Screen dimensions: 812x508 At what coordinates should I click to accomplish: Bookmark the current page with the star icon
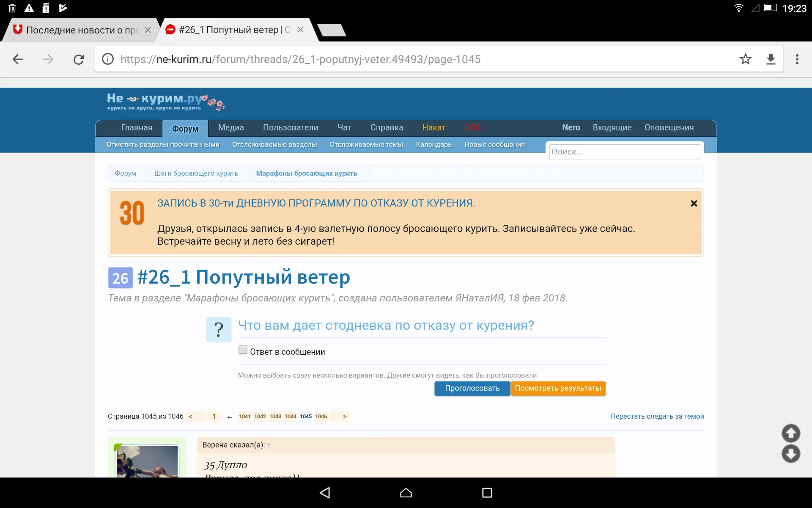pos(746,59)
